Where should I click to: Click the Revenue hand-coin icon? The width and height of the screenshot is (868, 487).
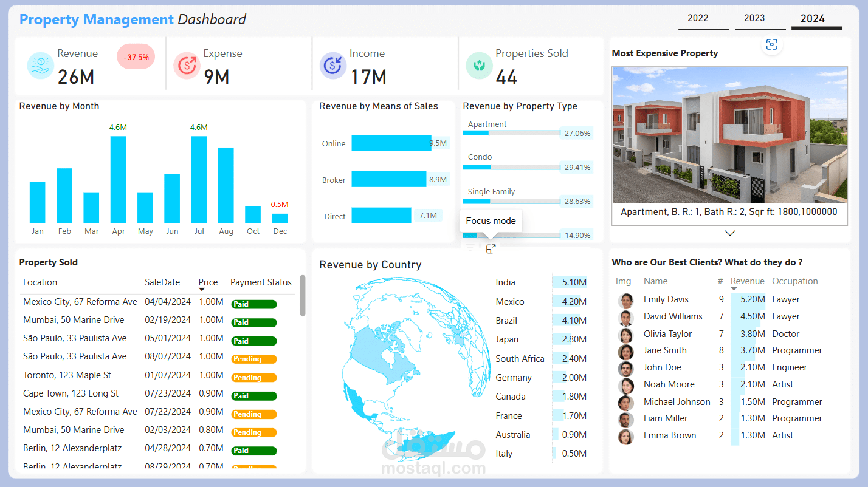click(x=41, y=65)
